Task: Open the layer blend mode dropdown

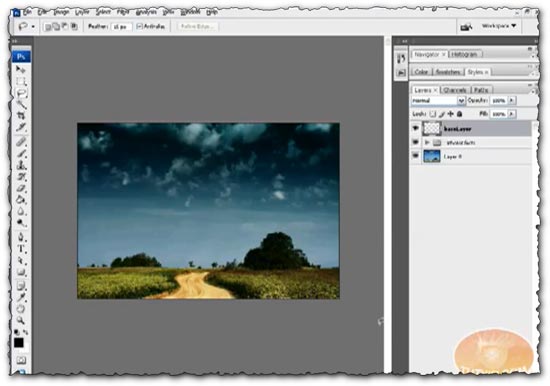Action: [438, 100]
